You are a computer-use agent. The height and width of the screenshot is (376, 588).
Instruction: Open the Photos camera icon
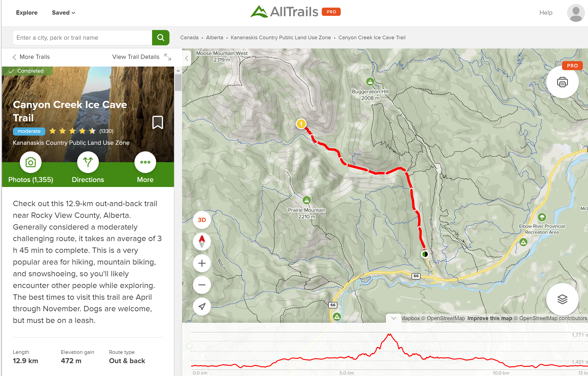coord(30,162)
